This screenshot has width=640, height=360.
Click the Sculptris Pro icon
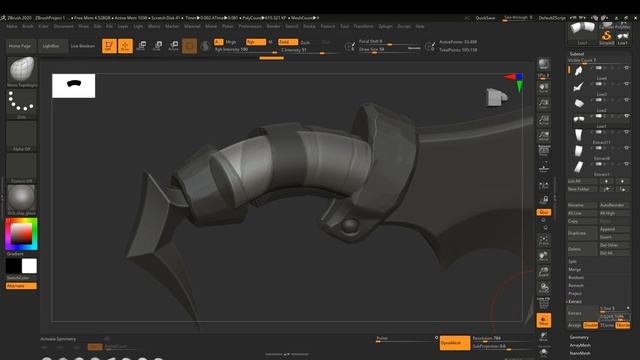click(205, 46)
